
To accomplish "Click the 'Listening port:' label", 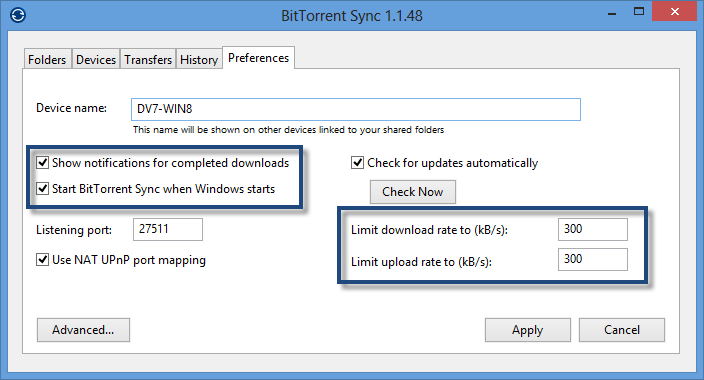I will pyautogui.click(x=74, y=230).
